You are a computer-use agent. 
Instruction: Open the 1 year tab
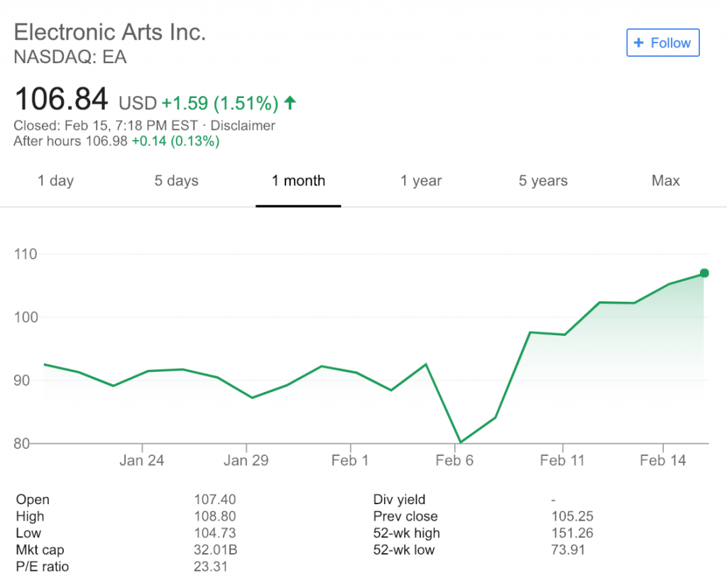click(x=421, y=180)
